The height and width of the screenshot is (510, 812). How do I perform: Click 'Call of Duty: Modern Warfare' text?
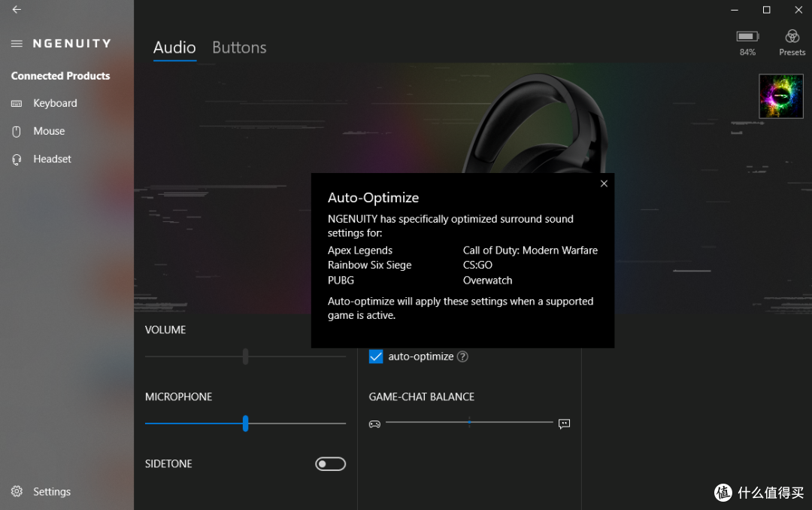click(530, 250)
